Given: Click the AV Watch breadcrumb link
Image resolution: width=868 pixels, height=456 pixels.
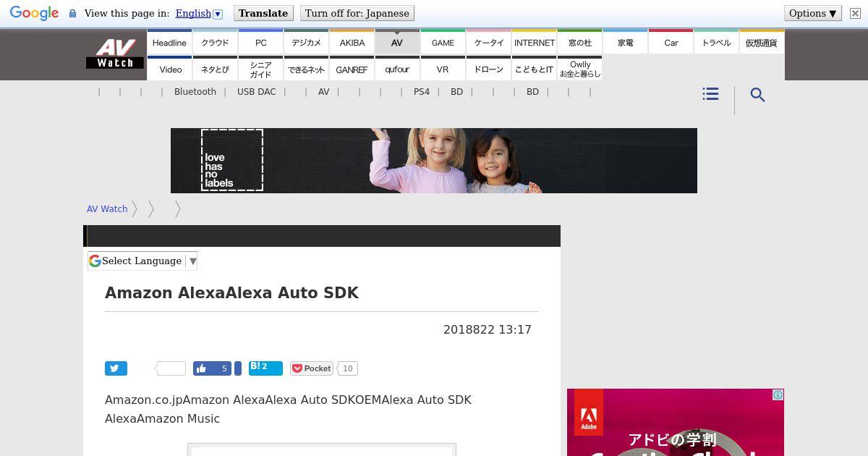Looking at the screenshot, I should pos(107,208).
